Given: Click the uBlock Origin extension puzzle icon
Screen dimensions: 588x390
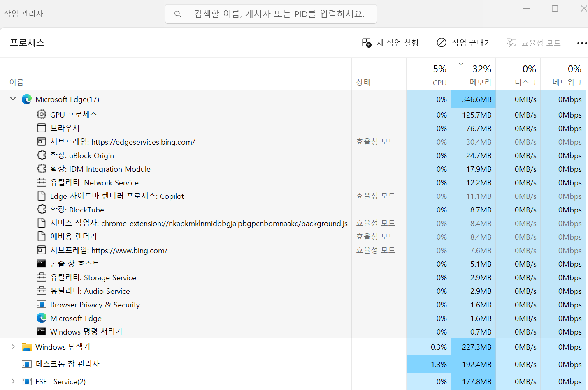Looking at the screenshot, I should click(42, 155).
